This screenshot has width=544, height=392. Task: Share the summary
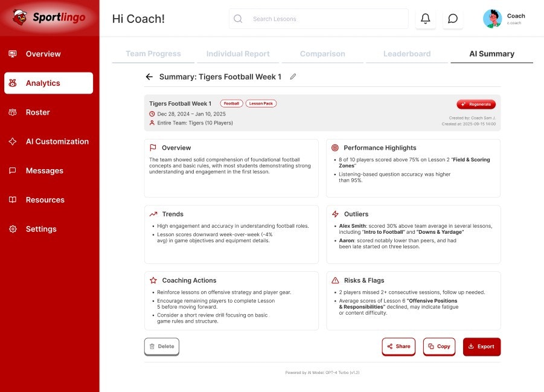tap(398, 347)
